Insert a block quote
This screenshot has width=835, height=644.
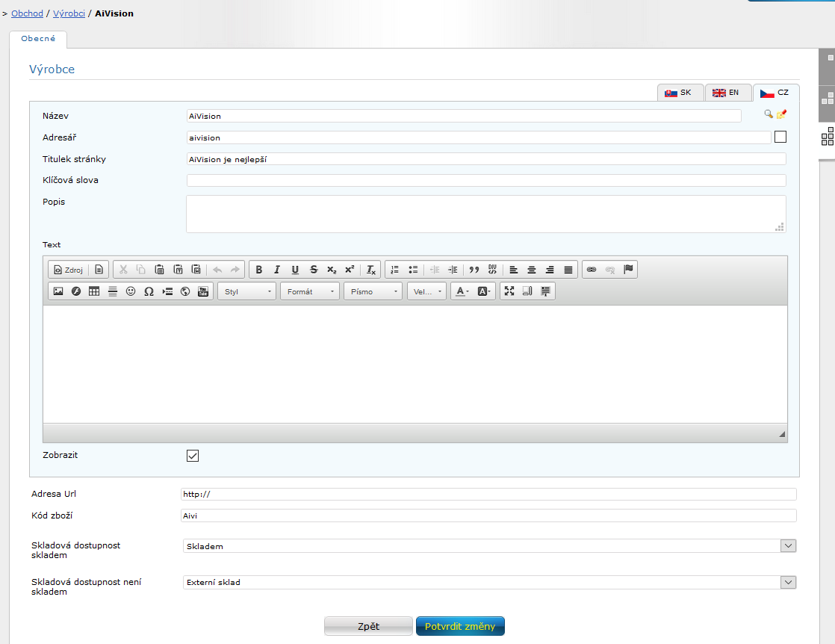(474, 270)
